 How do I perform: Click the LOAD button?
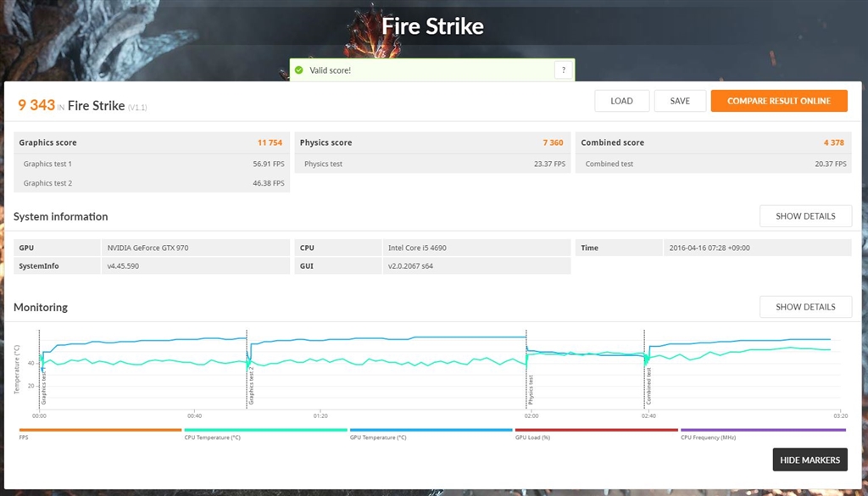click(x=621, y=101)
